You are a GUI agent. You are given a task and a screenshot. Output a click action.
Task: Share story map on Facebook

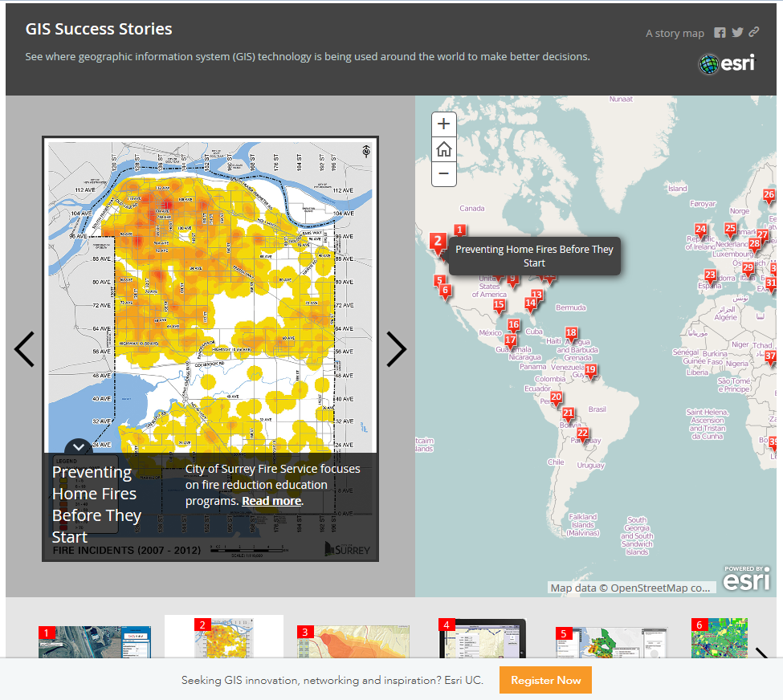click(720, 33)
